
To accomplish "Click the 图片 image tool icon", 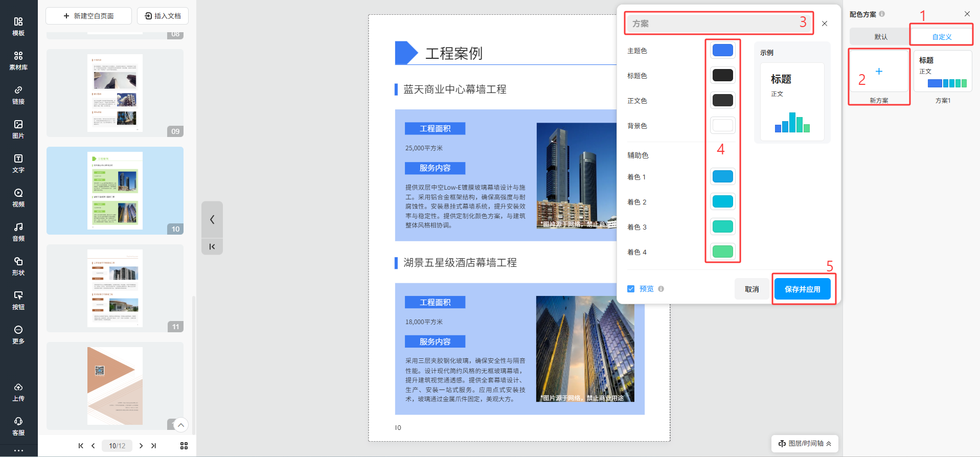I will pos(18,129).
